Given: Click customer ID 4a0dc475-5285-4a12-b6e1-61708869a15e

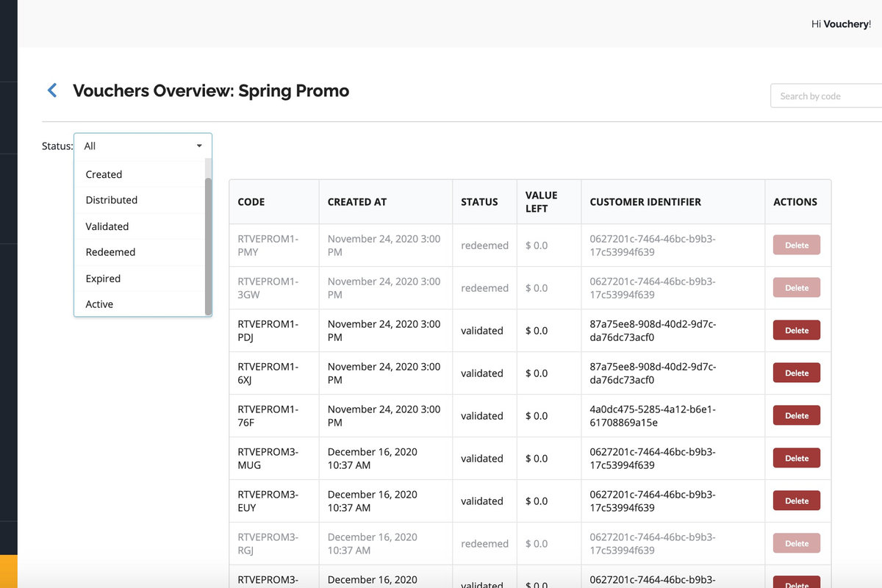Looking at the screenshot, I should [653, 416].
